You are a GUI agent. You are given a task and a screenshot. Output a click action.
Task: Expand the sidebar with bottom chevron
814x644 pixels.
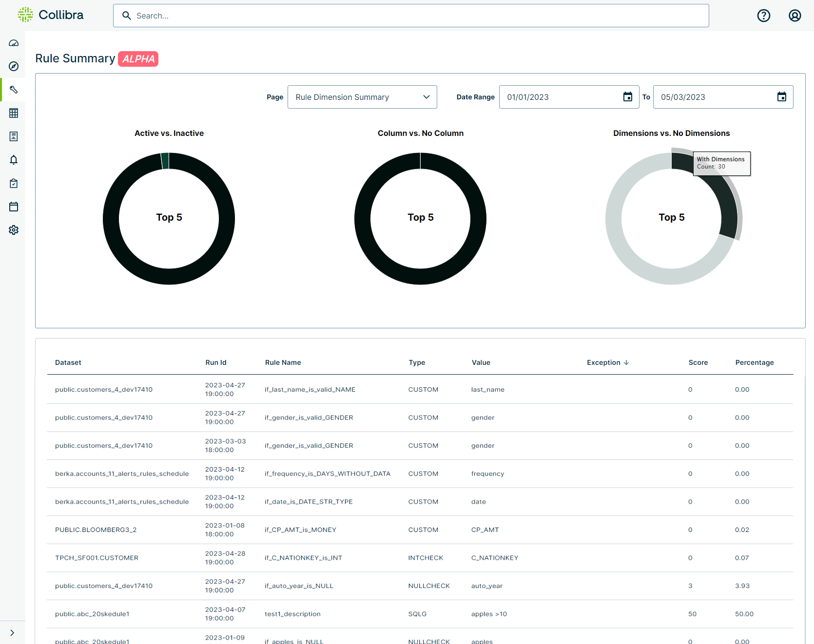click(12, 633)
